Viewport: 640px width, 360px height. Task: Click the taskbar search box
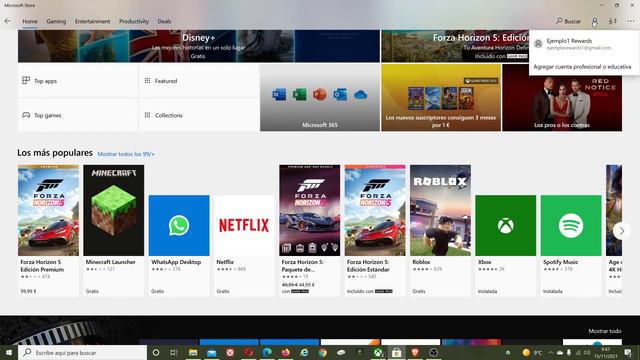click(82, 353)
